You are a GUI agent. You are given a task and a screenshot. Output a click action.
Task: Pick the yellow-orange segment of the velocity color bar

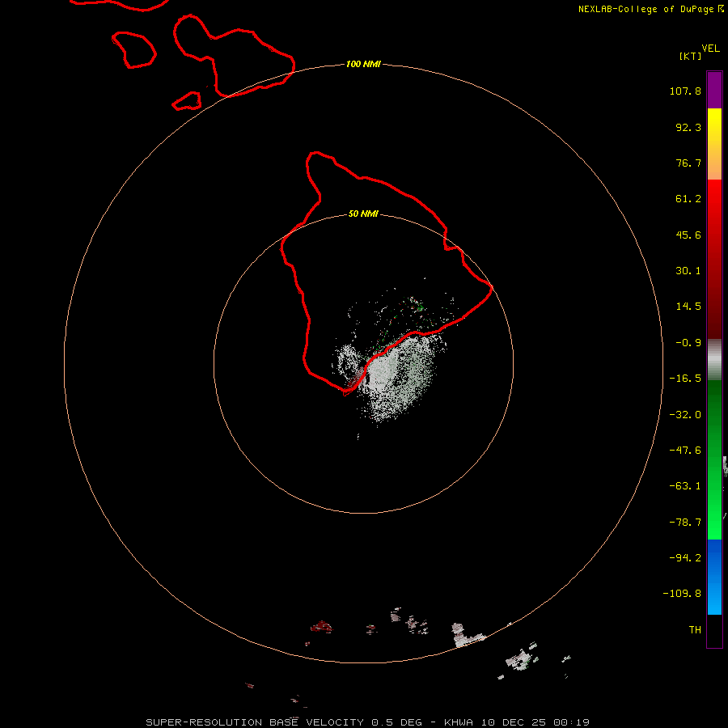click(x=714, y=144)
